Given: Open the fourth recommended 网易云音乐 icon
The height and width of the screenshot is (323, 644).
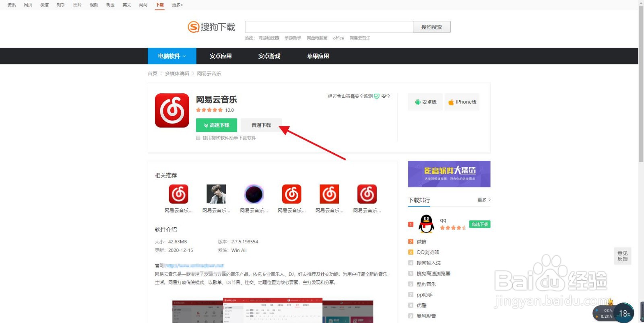Looking at the screenshot, I should (292, 194).
